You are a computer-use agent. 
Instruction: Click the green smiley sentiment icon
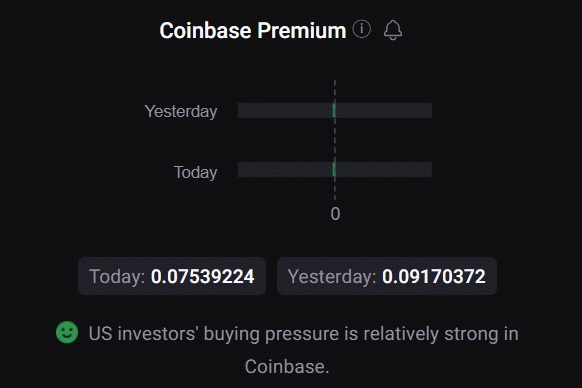click(x=67, y=332)
